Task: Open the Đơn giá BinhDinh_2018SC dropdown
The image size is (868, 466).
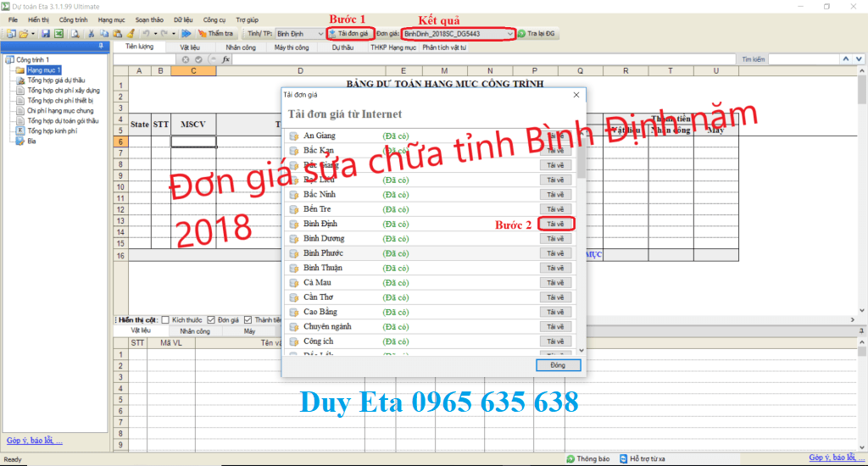Action: coord(459,34)
